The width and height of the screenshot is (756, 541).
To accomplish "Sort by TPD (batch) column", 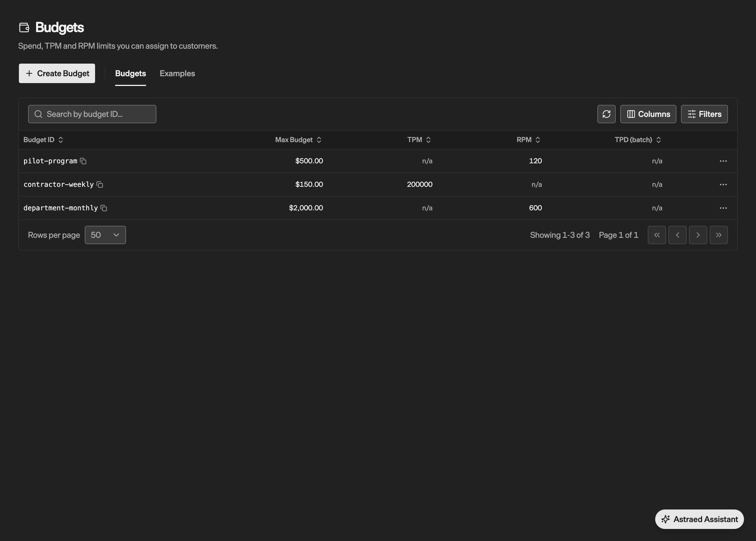I will click(638, 140).
